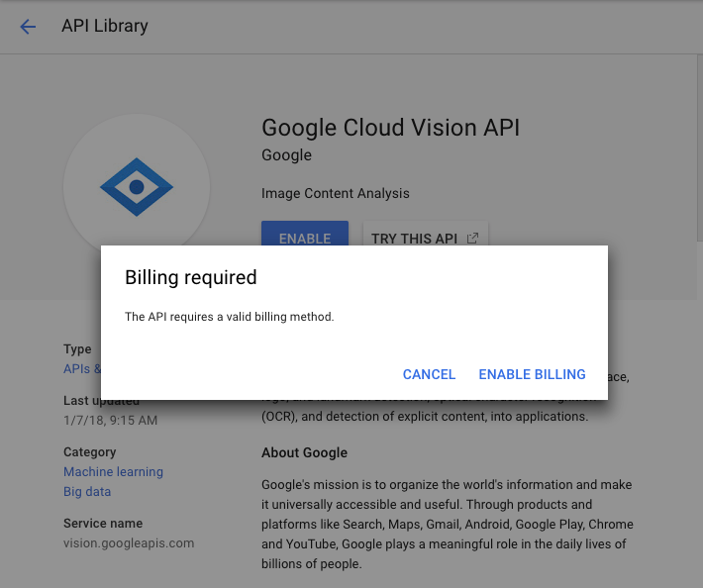Click the Google's mission paragraph text
Viewport: 703px width, 588px height.
tap(448, 524)
